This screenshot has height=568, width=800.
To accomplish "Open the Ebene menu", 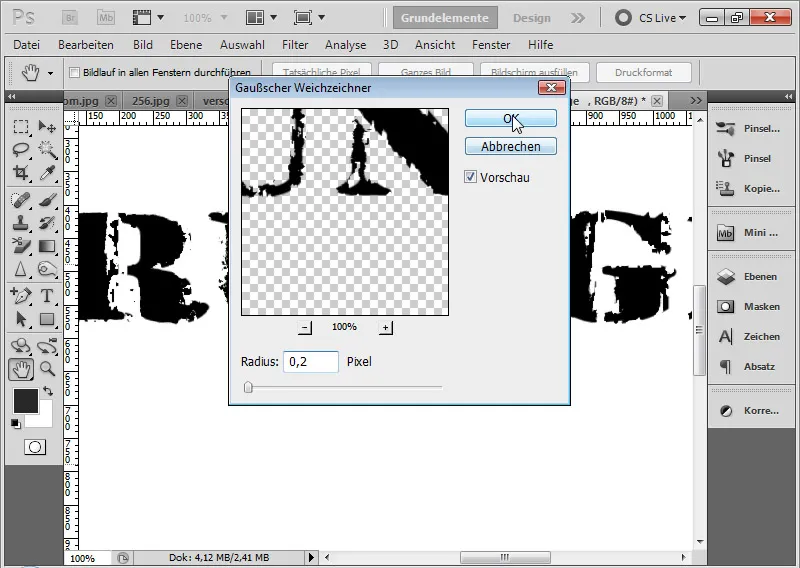I will 186,45.
